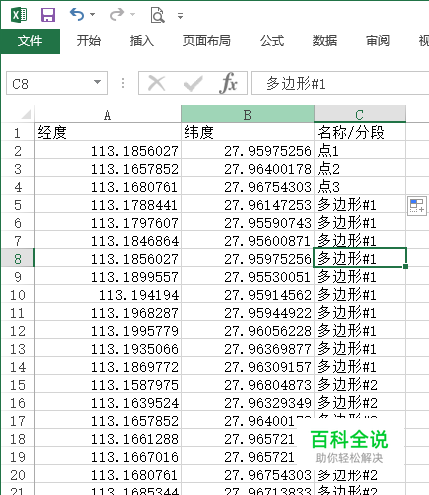This screenshot has width=429, height=495.
Task: Select the active cell C8 多边形#1
Action: (360, 258)
